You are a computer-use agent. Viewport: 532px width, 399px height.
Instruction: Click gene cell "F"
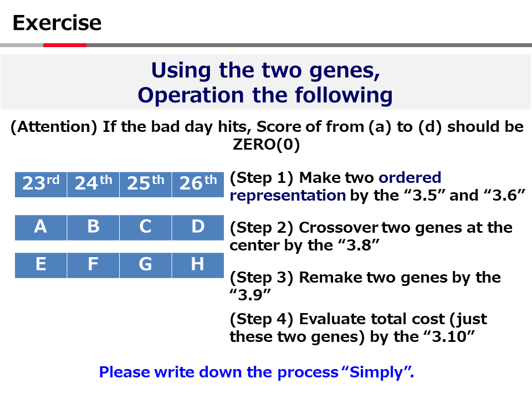pos(93,265)
